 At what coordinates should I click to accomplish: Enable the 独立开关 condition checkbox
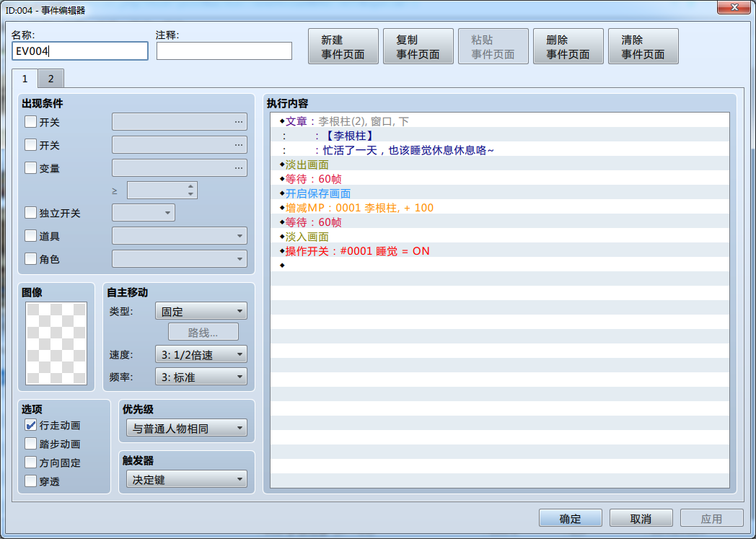coord(30,213)
